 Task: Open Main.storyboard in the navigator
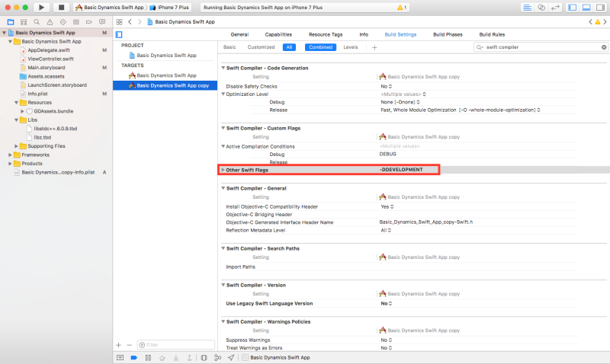pos(47,68)
